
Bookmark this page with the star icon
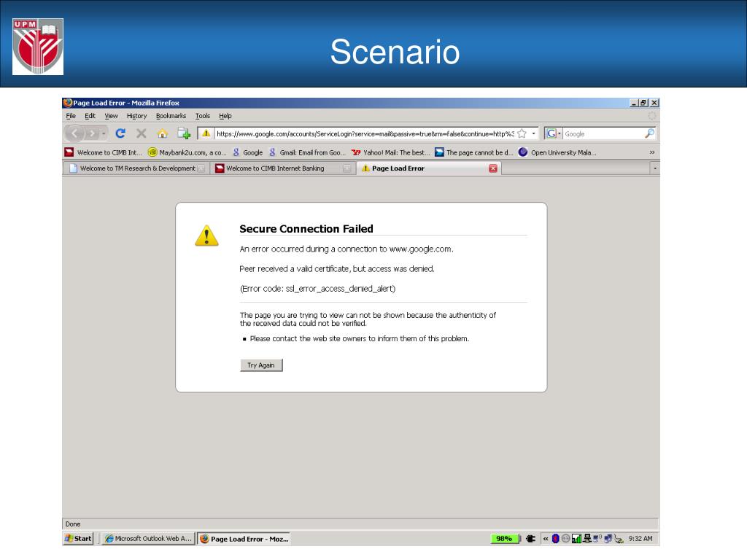(x=522, y=134)
